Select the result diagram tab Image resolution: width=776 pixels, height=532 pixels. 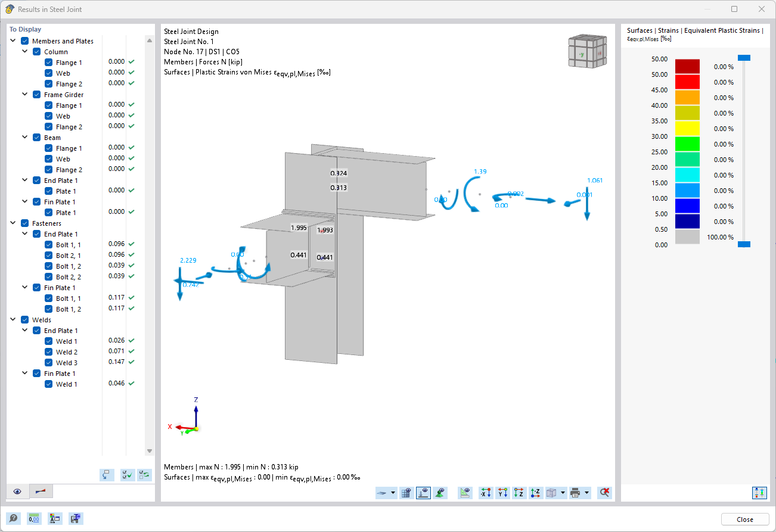[x=41, y=491]
